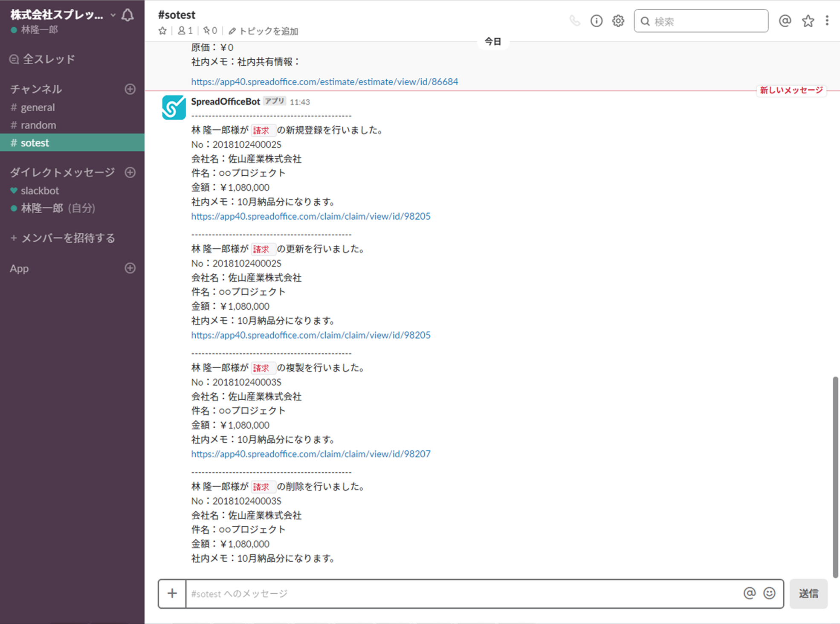Screen dimensions: 840x624
Task: Open the more options vertical dots menu
Action: [827, 20]
